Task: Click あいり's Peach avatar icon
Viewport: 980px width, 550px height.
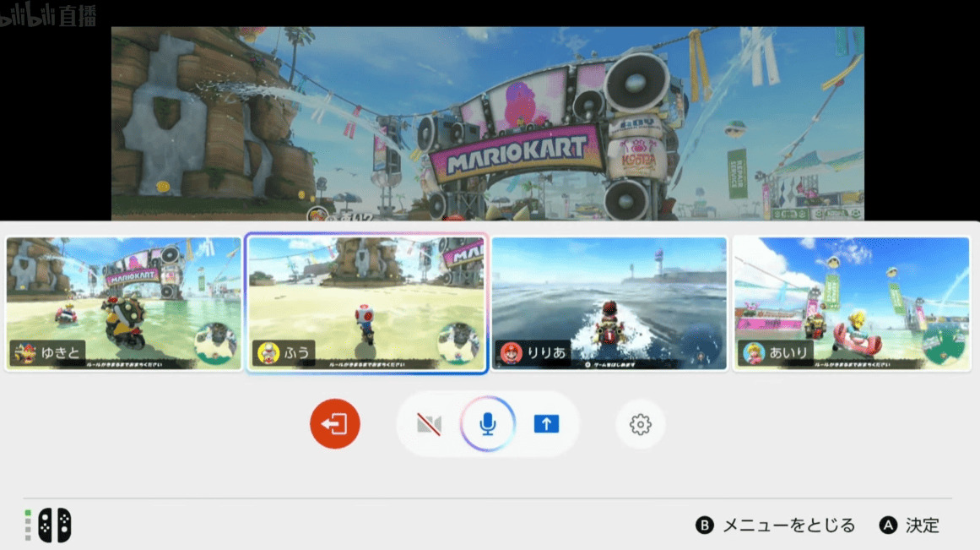Action: click(x=754, y=353)
